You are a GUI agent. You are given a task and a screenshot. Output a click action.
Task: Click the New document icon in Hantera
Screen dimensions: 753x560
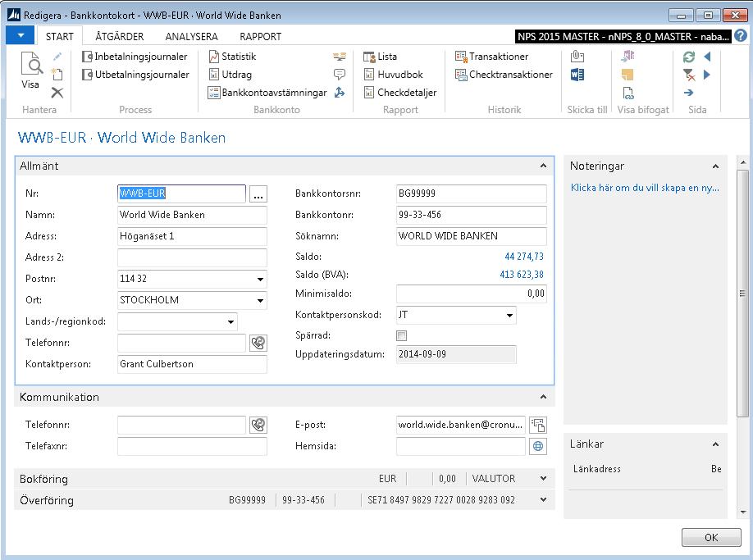(x=57, y=75)
